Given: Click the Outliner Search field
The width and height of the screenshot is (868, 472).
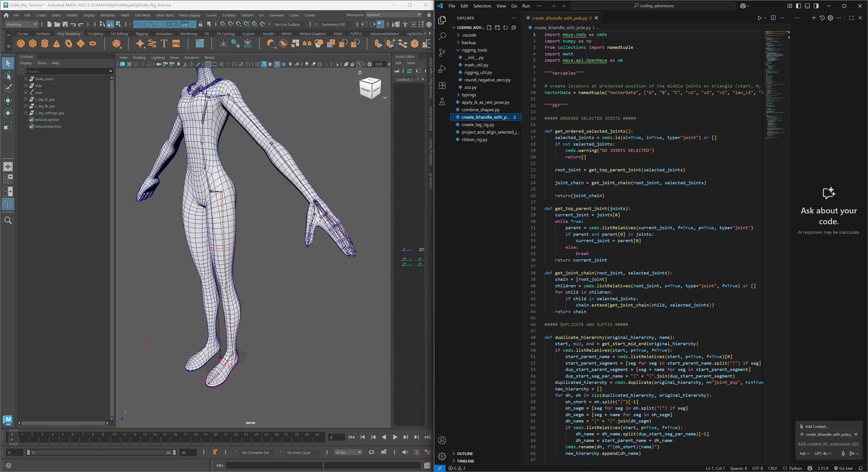Looking at the screenshot, I should coord(69,71).
